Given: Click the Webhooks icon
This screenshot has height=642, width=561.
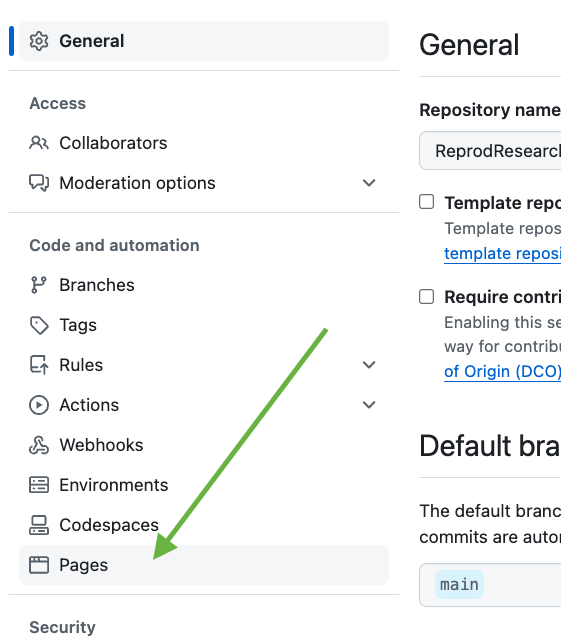Looking at the screenshot, I should pyautogui.click(x=39, y=445).
